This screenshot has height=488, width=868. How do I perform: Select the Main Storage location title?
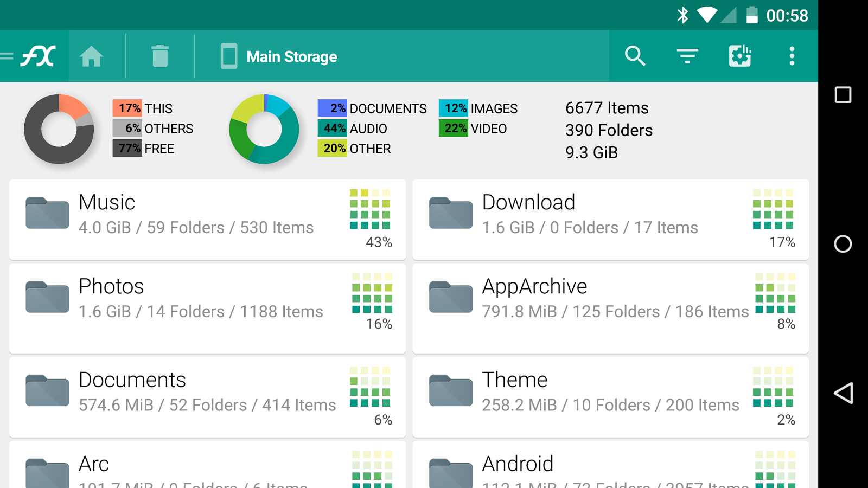[x=291, y=57]
